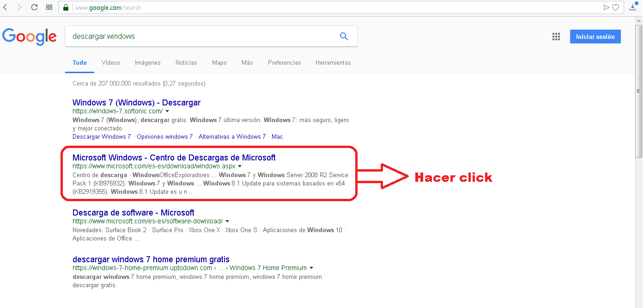Click the browser back arrow
Screen dimensions: 644x308
coord(6,7)
